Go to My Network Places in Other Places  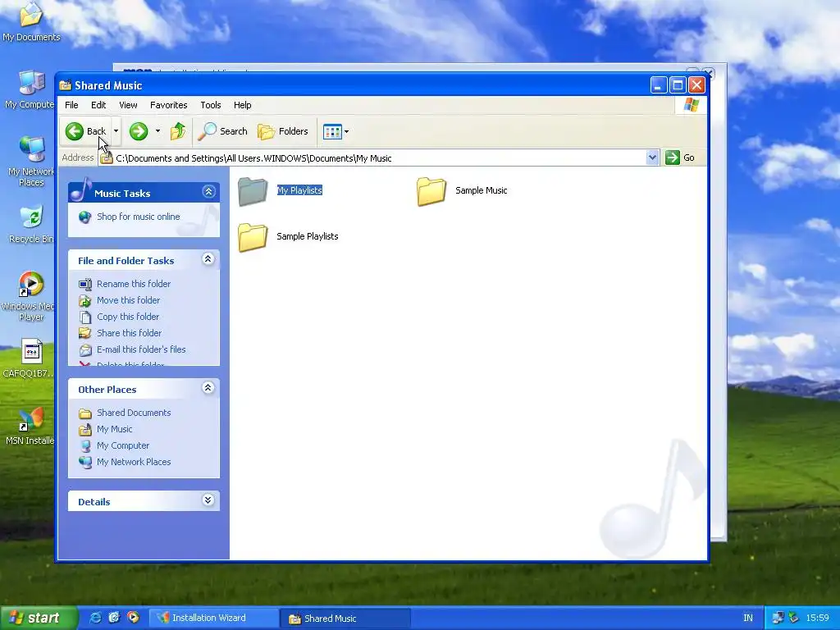(x=134, y=462)
